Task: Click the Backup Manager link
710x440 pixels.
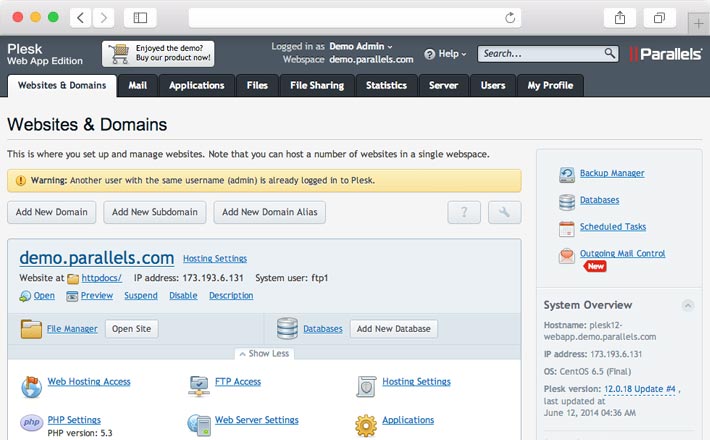Action: (612, 173)
